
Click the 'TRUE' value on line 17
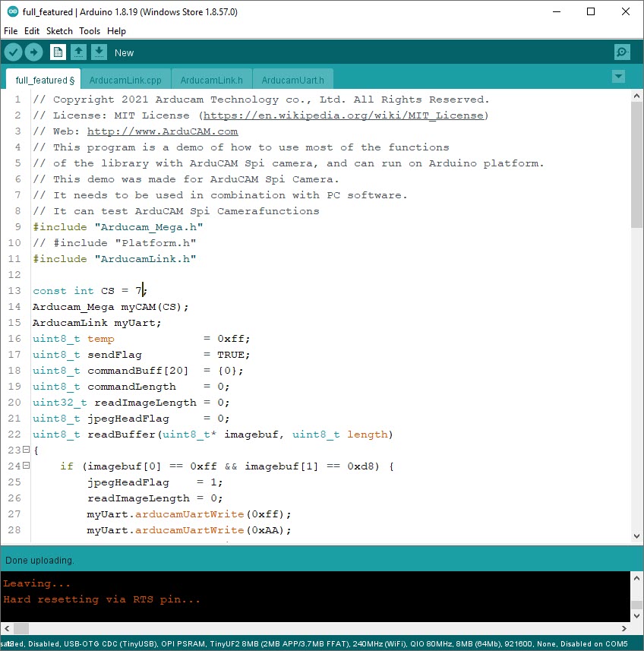[x=231, y=355]
